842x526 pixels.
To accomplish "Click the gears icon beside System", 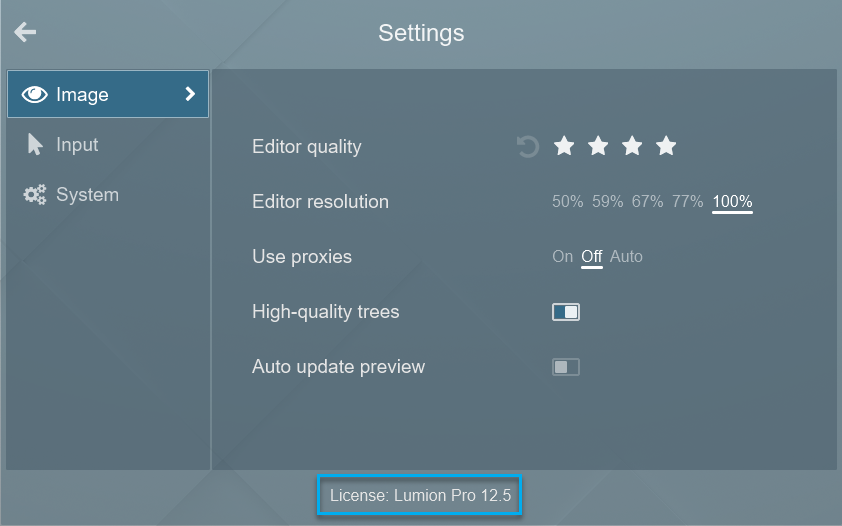I will [x=35, y=195].
